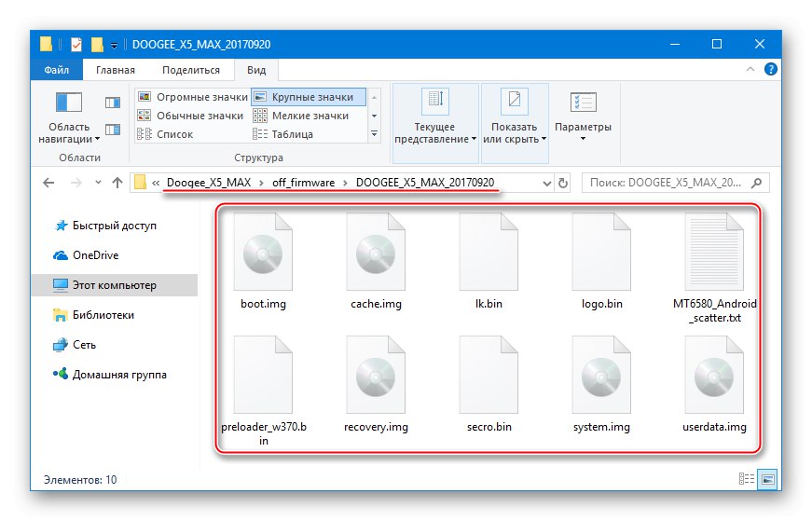Open Библиотеки in navigation pane

point(94,315)
